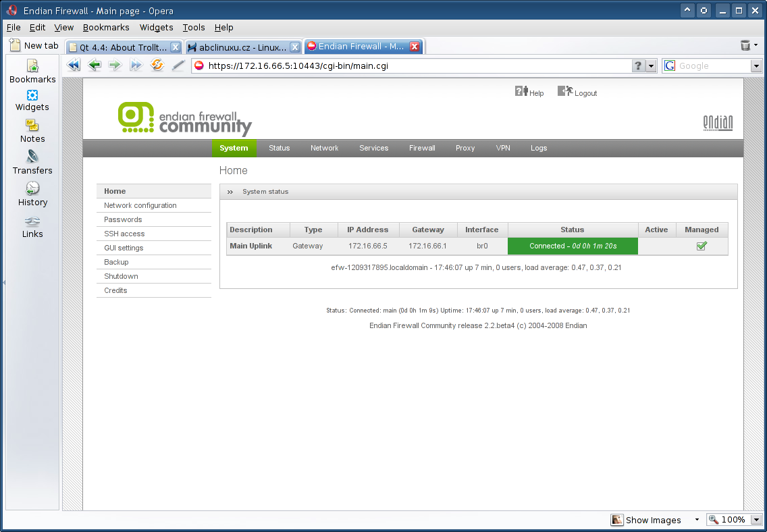Open the Notes panel icon

coord(32,126)
